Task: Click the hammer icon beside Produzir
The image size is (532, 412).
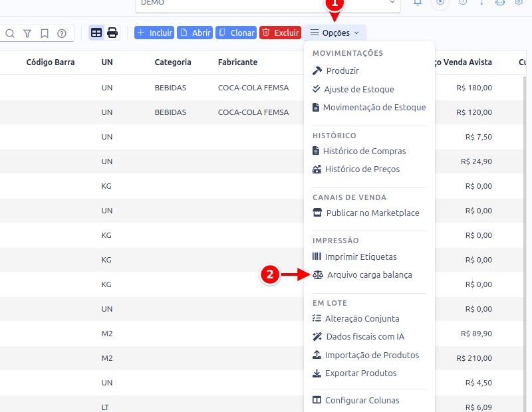Action: pos(317,70)
